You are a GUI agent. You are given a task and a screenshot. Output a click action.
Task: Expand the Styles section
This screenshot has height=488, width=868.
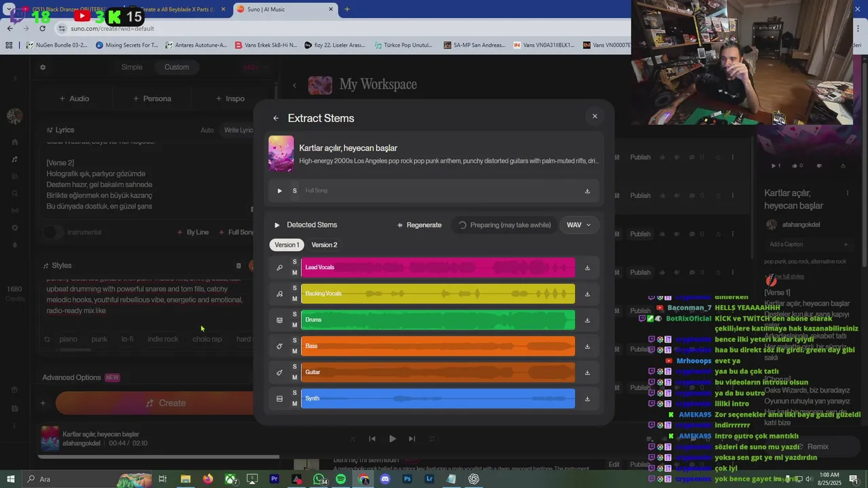click(x=57, y=266)
